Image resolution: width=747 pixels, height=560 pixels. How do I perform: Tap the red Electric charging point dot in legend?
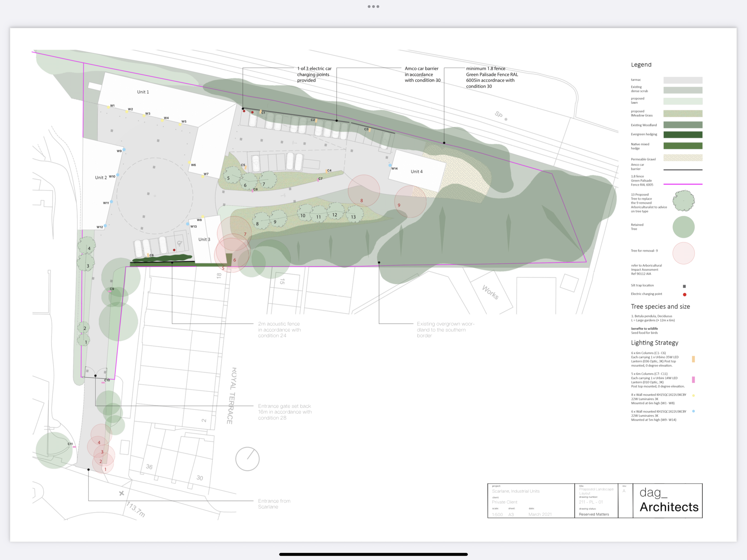point(685,295)
